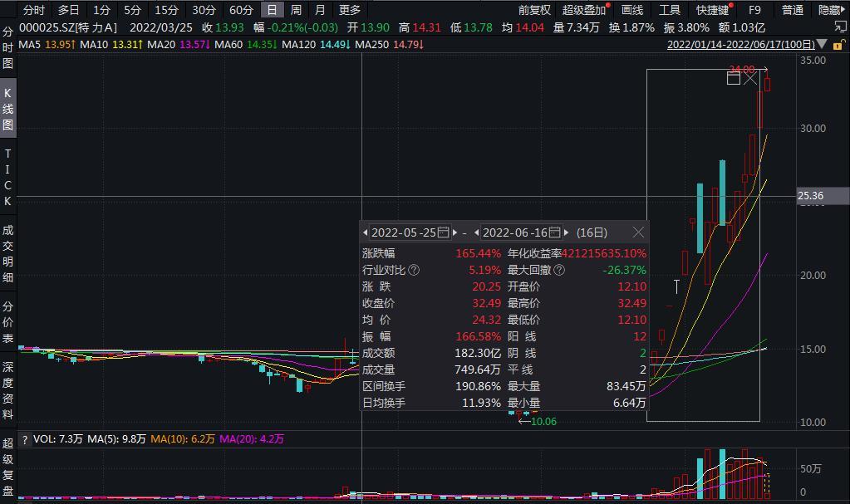Open the end date calendar picker
Image resolution: width=850 pixels, height=504 pixels.
coord(554,232)
